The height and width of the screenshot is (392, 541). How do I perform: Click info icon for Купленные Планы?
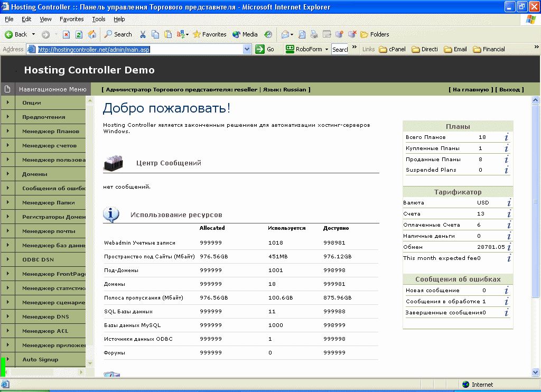pos(506,148)
